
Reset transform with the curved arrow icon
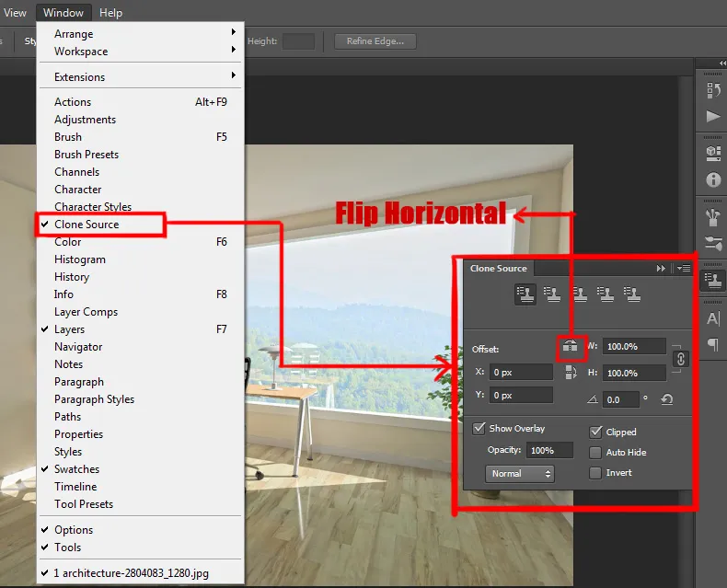667,399
